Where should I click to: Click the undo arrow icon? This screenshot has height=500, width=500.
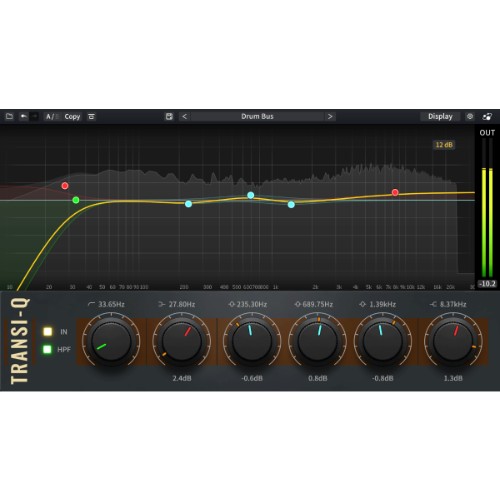tap(23, 116)
